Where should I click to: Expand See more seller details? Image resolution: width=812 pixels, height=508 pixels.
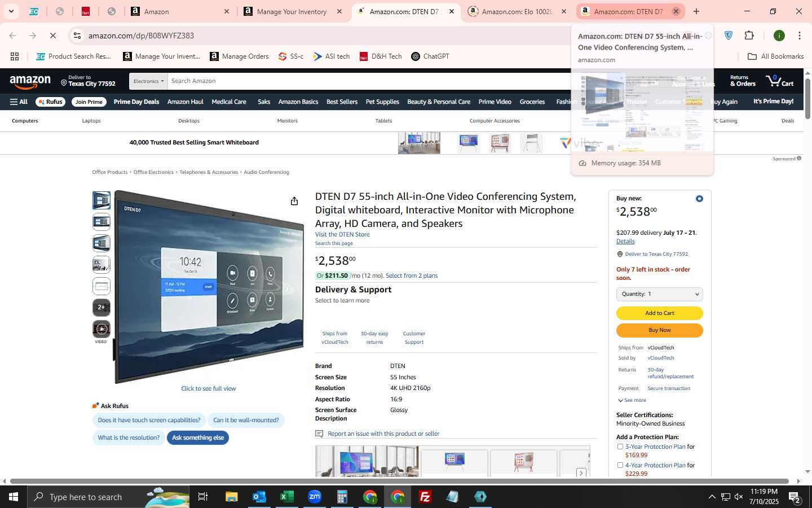coord(632,400)
